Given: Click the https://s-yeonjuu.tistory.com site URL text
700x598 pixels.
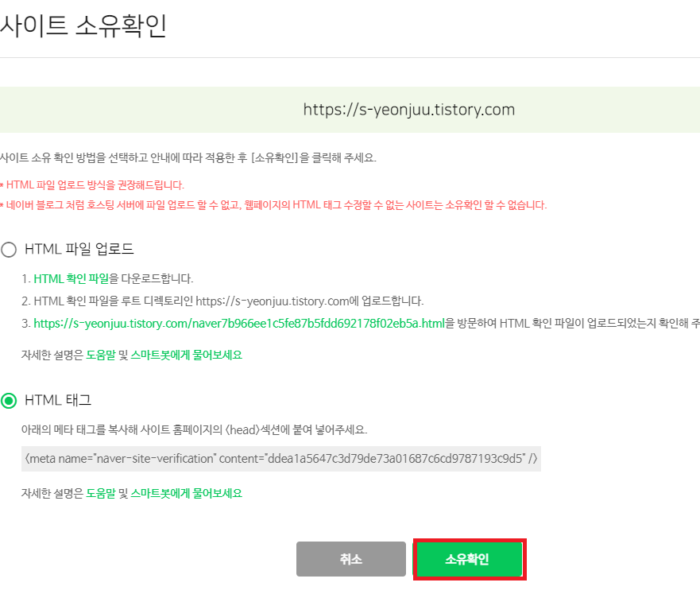Looking at the screenshot, I should point(409,110).
